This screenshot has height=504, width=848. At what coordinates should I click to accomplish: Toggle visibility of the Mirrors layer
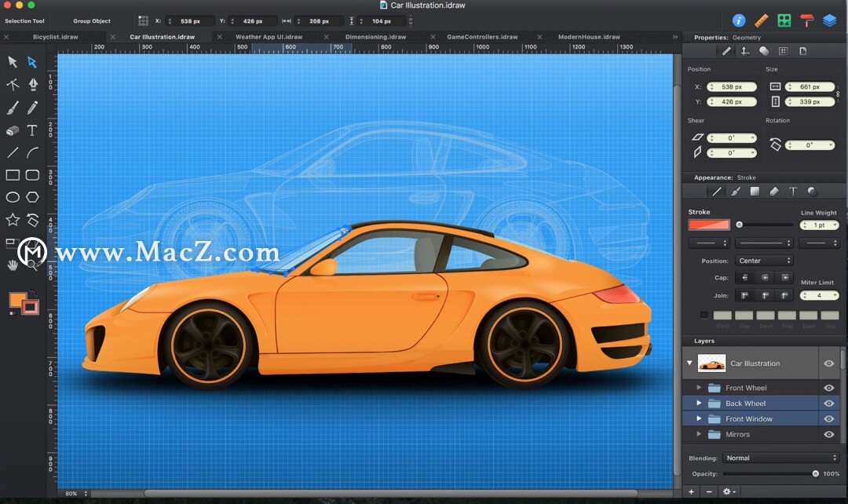point(828,434)
